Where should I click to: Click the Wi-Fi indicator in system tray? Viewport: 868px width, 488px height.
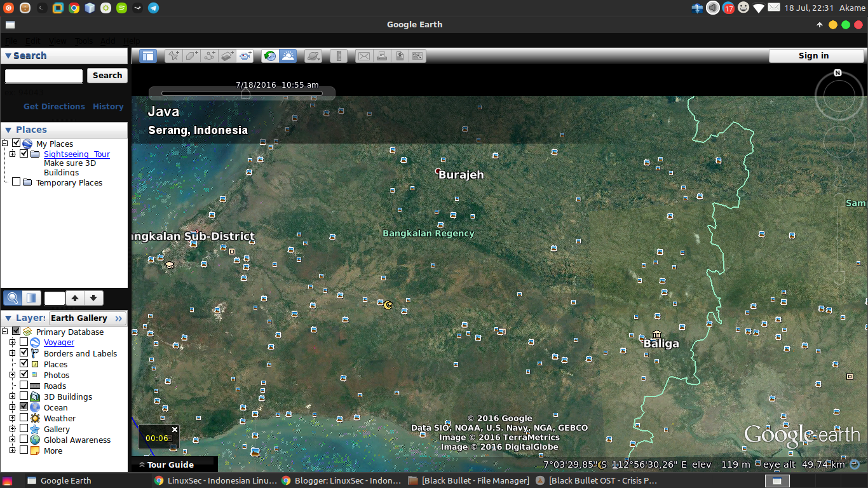(x=759, y=8)
